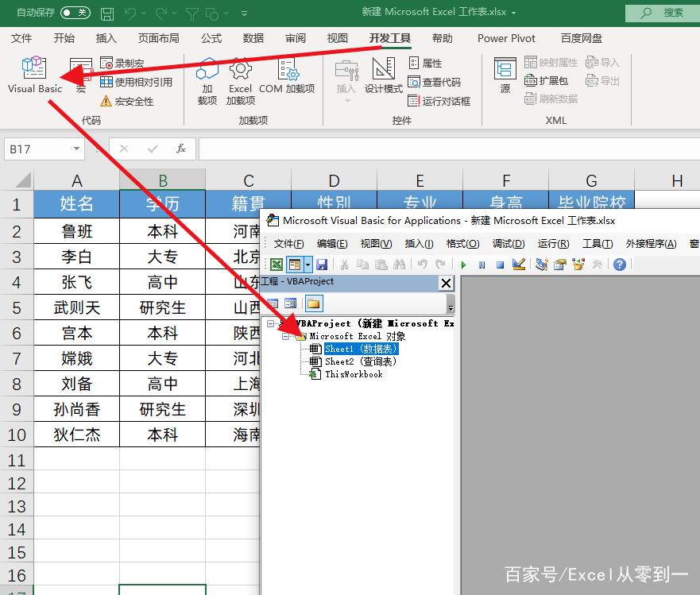Viewport: 700px width, 595px height.
Task: Open the Visual Basic editor from ribbon
Action: [x=34, y=75]
